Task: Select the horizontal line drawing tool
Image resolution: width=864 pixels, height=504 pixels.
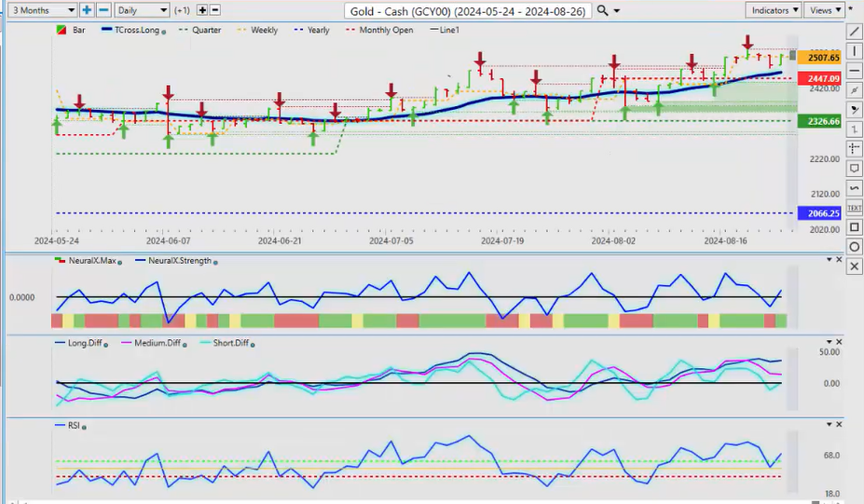Action: click(855, 70)
